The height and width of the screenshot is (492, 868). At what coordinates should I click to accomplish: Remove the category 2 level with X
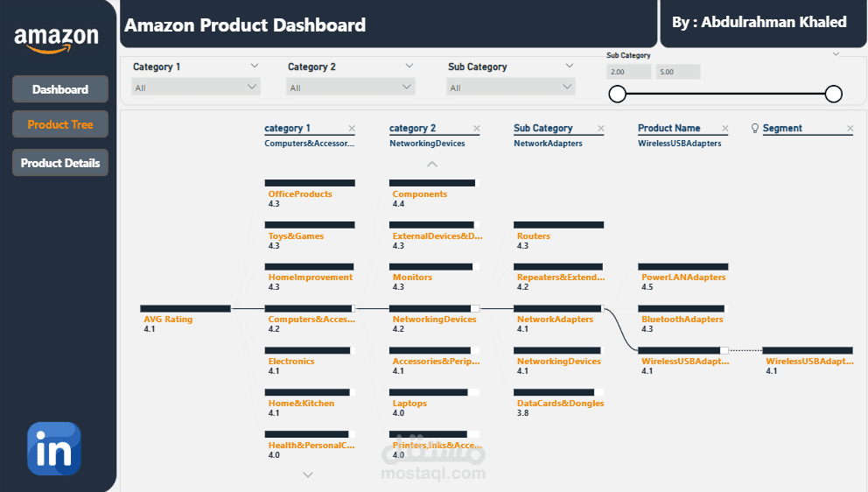[476, 129]
